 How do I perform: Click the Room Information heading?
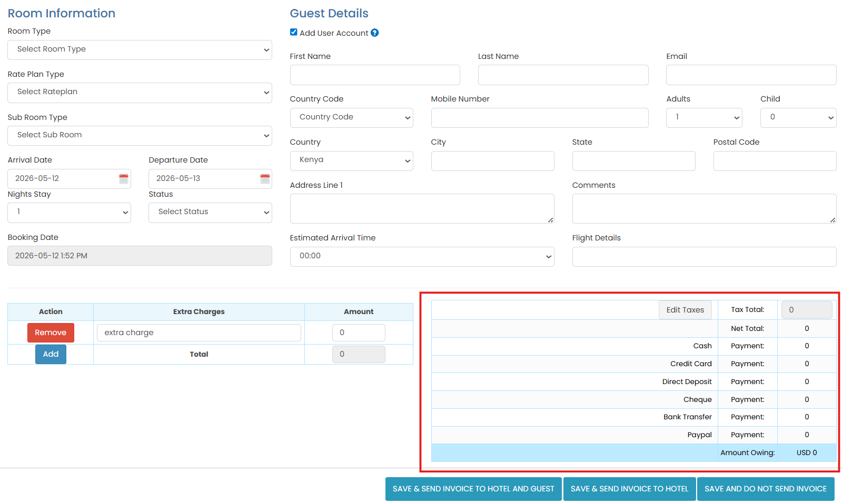click(x=61, y=13)
